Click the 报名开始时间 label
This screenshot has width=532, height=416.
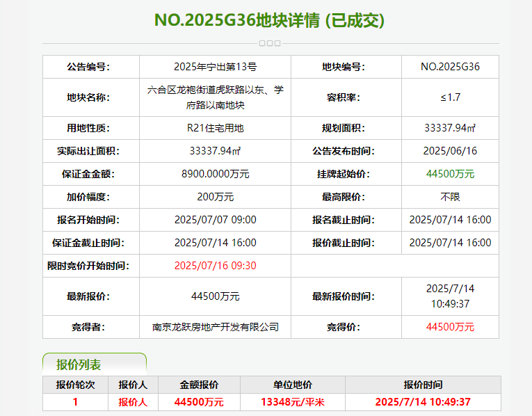pos(88,220)
